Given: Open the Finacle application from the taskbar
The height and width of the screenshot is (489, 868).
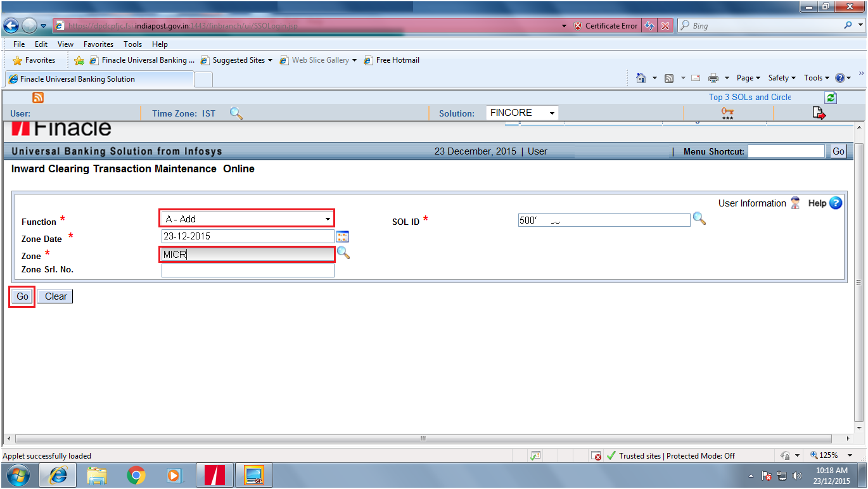Looking at the screenshot, I should coord(214,474).
